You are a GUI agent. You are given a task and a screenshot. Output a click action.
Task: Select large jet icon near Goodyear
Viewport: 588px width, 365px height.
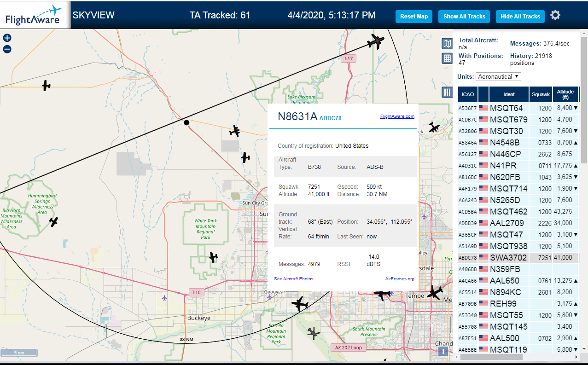pyautogui.click(x=300, y=304)
